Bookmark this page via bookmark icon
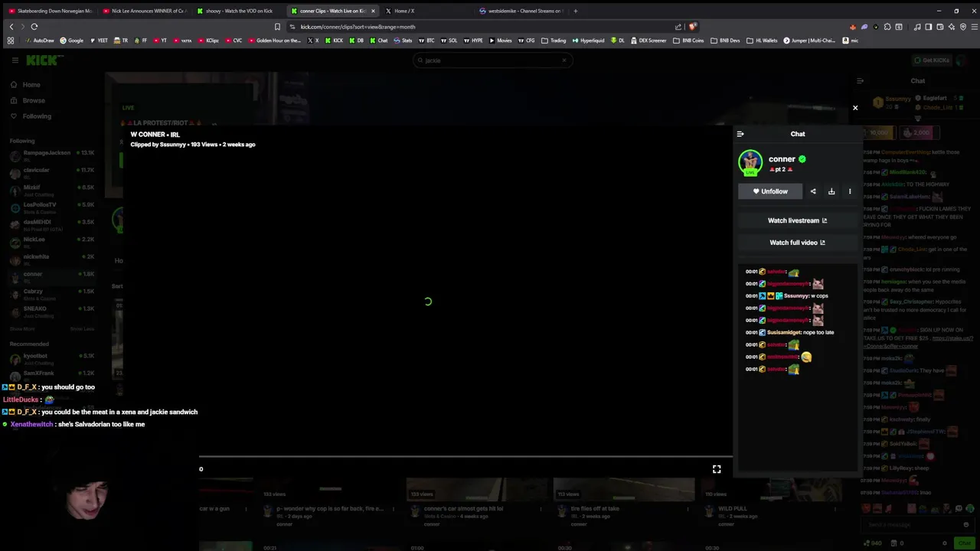Screen dimensions: 980x551 (277, 27)
